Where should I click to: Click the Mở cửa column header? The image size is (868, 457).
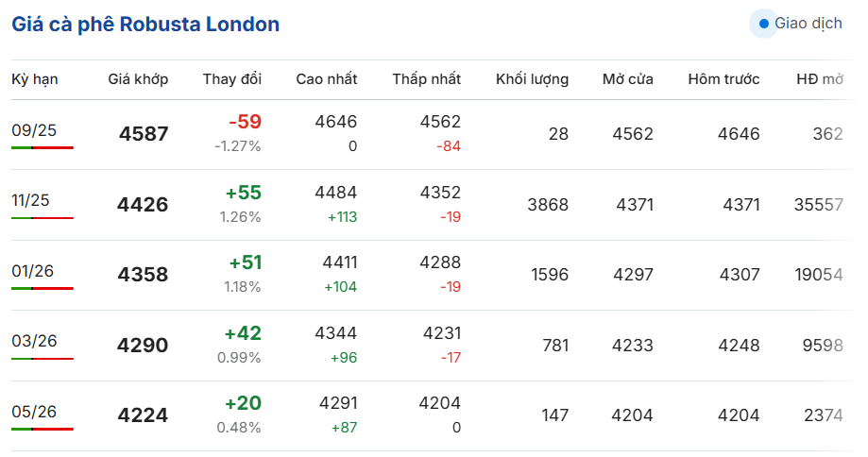pos(628,79)
